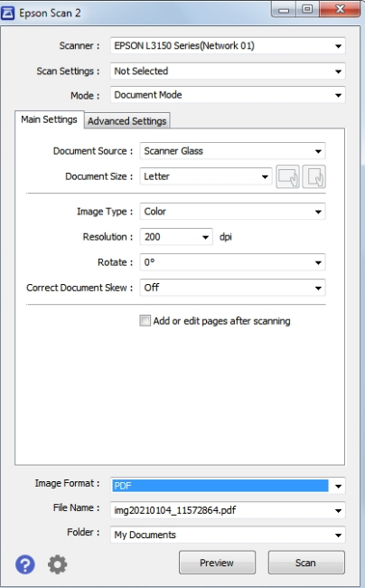This screenshot has height=588, width=365.
Task: Set portrait orientation icon beside Document Size
Action: pyautogui.click(x=314, y=176)
